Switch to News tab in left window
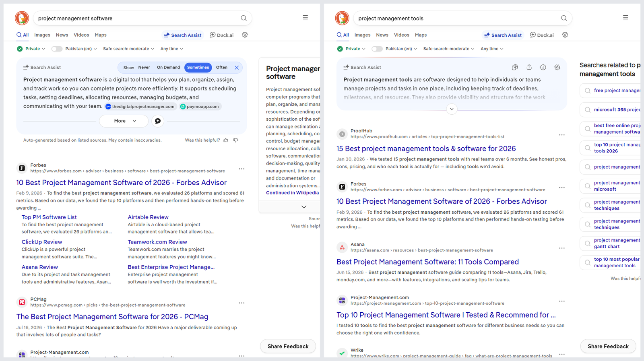Screen dimensions: 644x361 click(62, 35)
